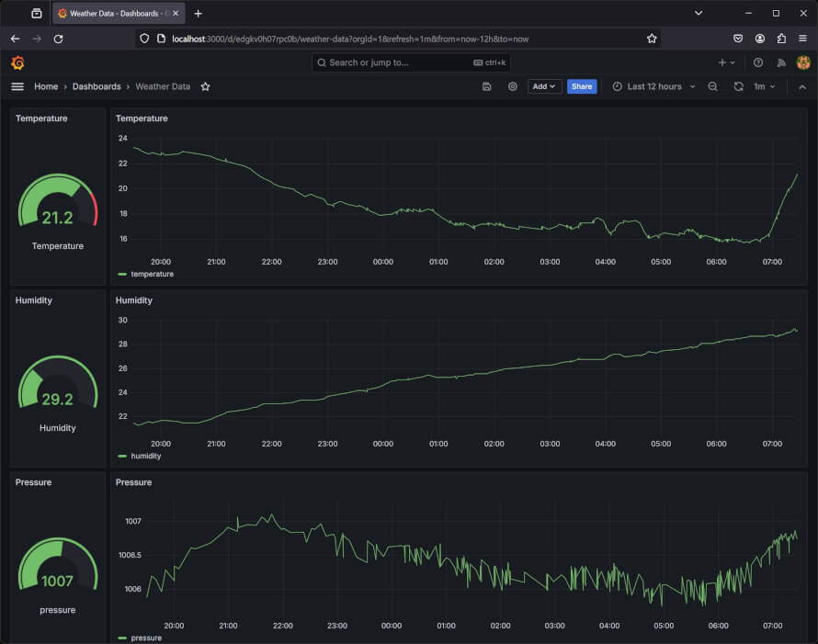
Task: Toggle the temperature legend series
Action: pyautogui.click(x=152, y=274)
